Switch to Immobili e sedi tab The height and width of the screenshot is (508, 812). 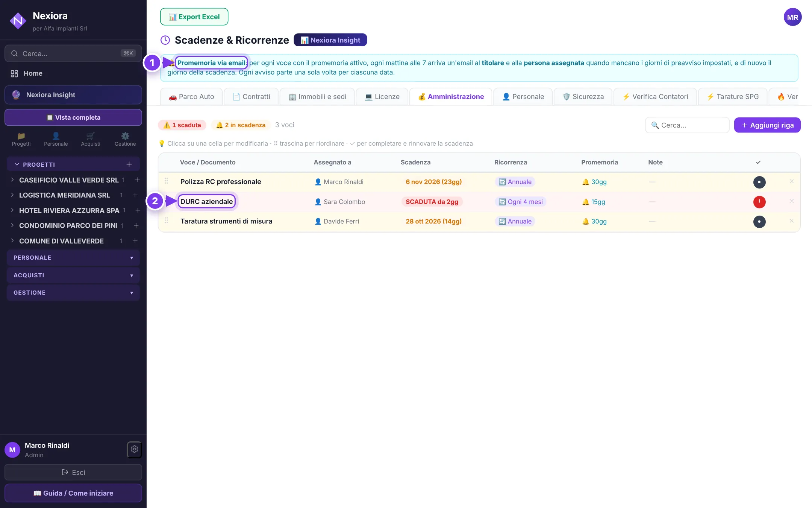point(317,97)
